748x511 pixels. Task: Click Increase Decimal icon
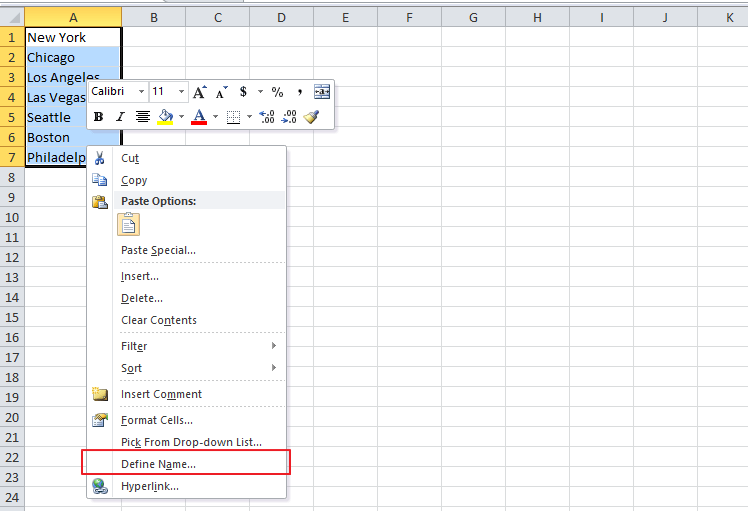(x=267, y=116)
